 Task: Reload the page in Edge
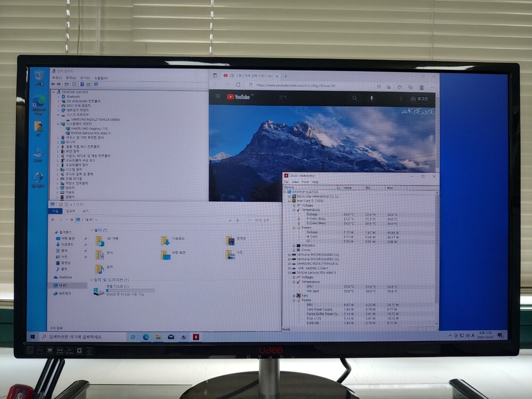pos(238,85)
